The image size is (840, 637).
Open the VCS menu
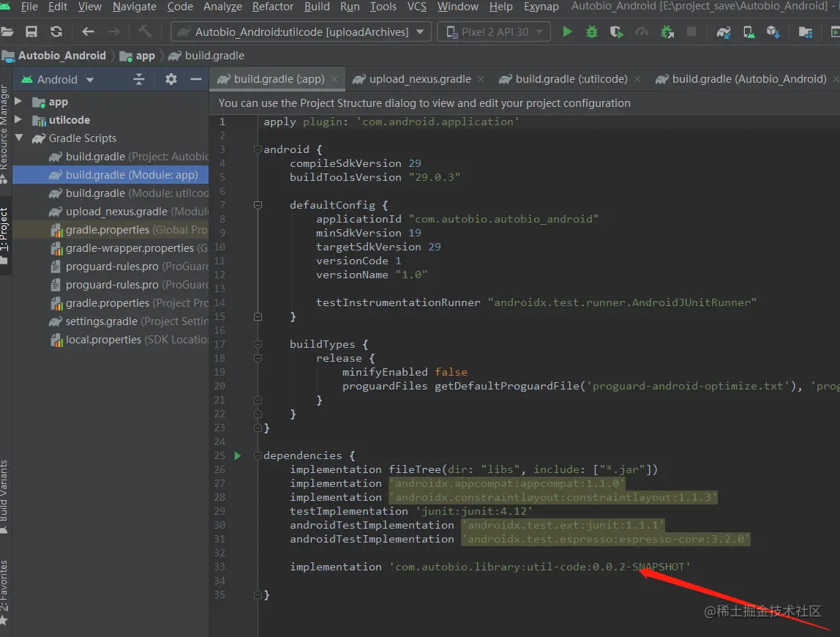[x=417, y=7]
